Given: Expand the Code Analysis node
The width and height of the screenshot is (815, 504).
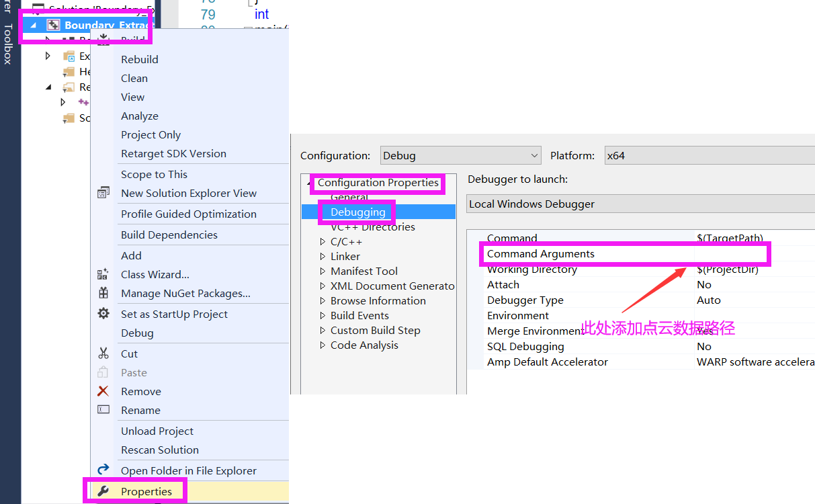Looking at the screenshot, I should 323,345.
